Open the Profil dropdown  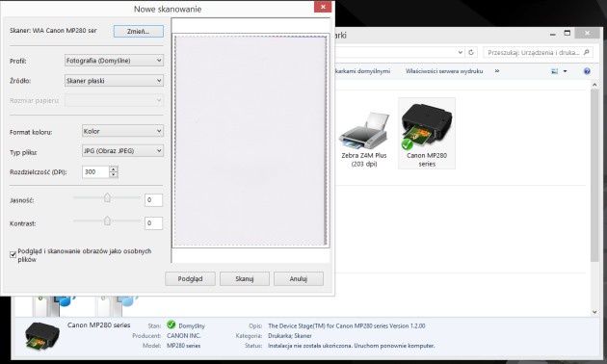coord(114,61)
